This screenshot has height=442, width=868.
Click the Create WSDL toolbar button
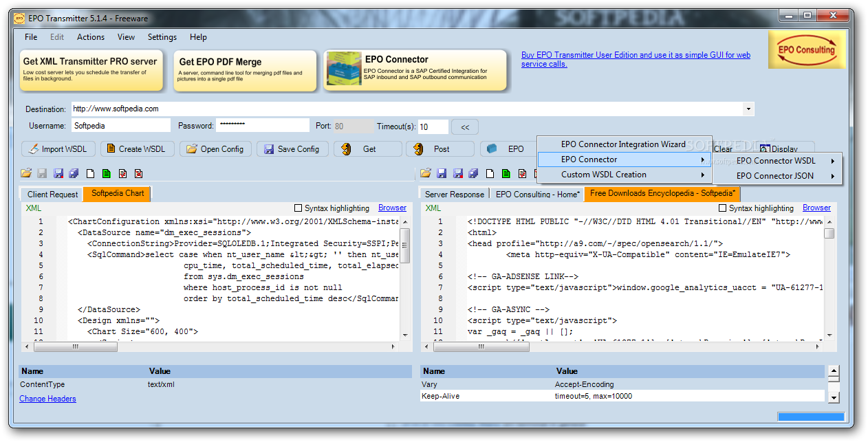(x=137, y=148)
